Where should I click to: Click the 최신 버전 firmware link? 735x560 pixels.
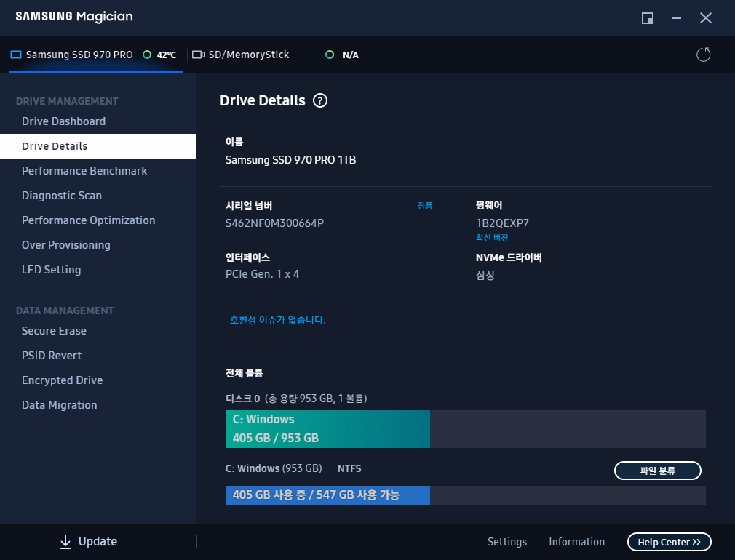[x=492, y=238]
